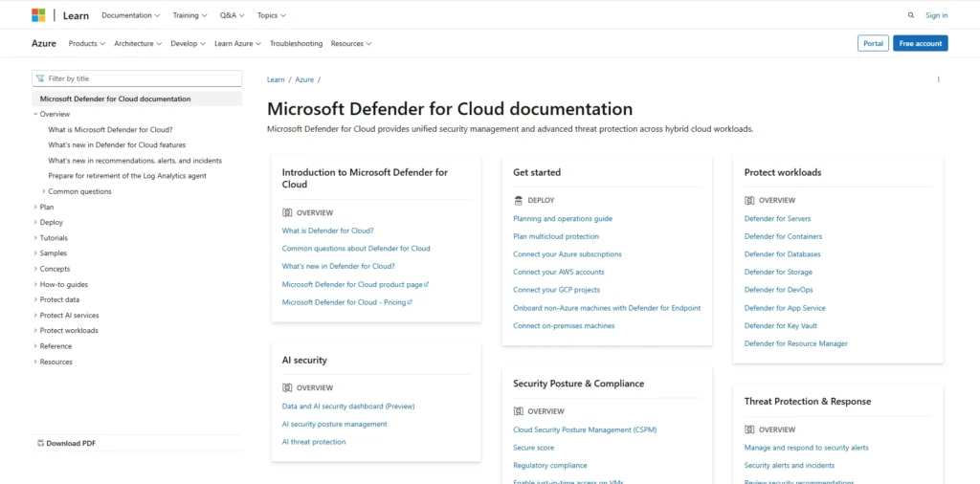Collapse the Overview tree section
The width and height of the screenshot is (980, 484).
click(35, 114)
